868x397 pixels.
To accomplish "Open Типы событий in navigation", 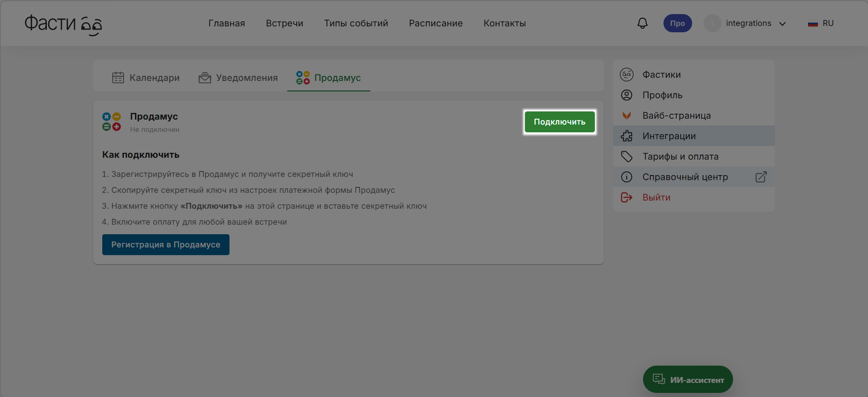I will click(356, 23).
